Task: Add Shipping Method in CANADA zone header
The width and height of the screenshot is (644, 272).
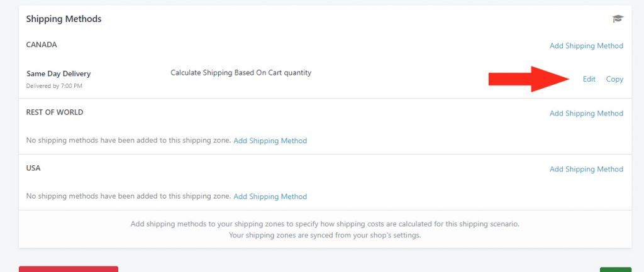Action: coord(586,45)
